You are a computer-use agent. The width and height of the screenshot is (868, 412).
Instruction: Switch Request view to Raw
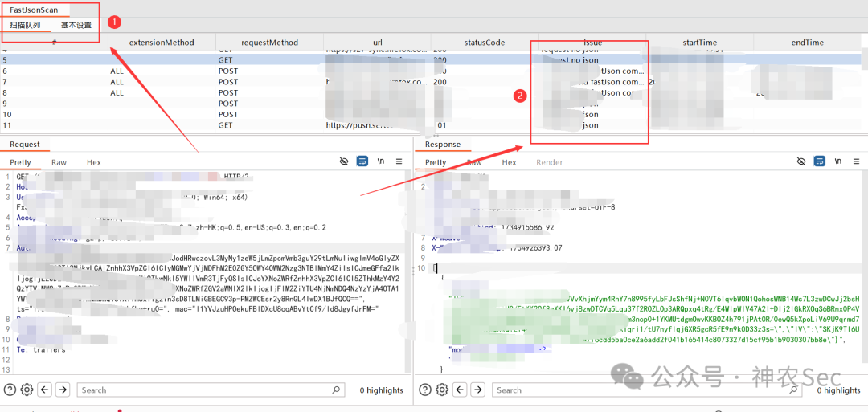(59, 162)
